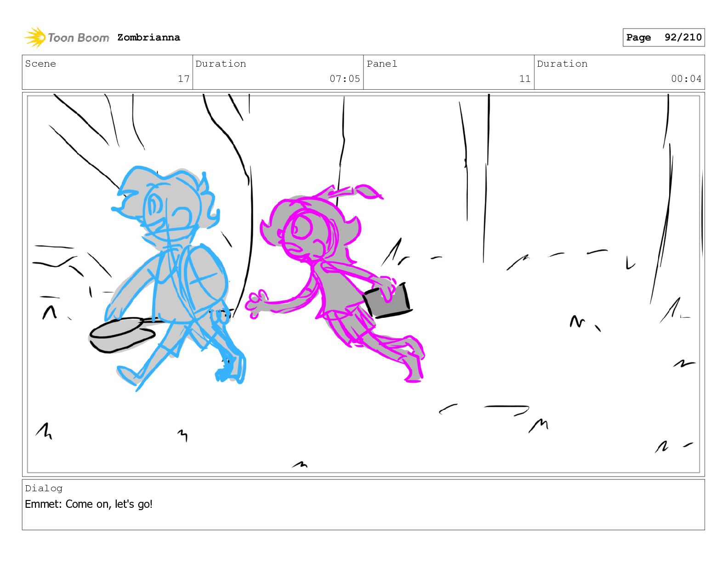This screenshot has height=563, width=728.
Task: Click the panel duration value 00:04
Action: (x=686, y=79)
